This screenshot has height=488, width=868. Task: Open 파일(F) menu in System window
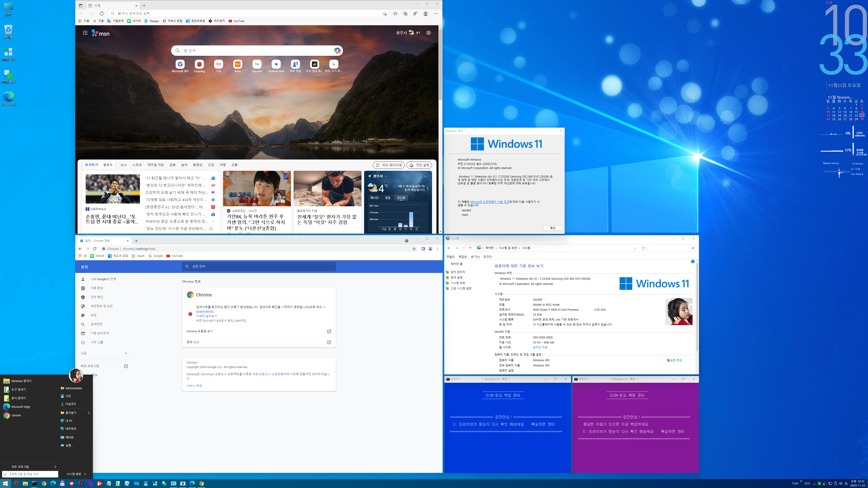451,257
